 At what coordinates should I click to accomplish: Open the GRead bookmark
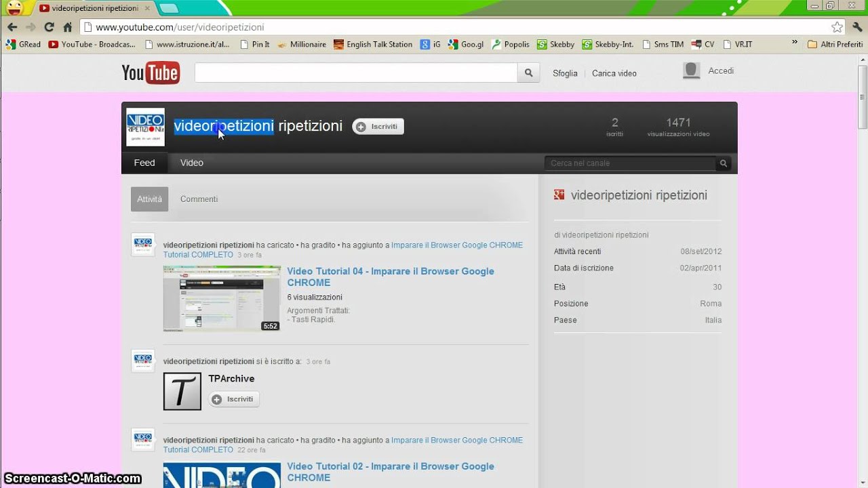(x=24, y=44)
